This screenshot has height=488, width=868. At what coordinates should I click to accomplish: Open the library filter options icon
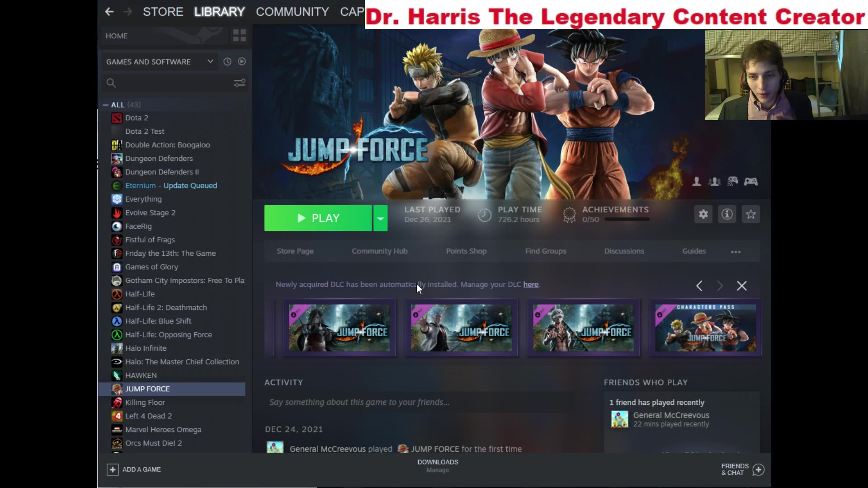pos(239,83)
